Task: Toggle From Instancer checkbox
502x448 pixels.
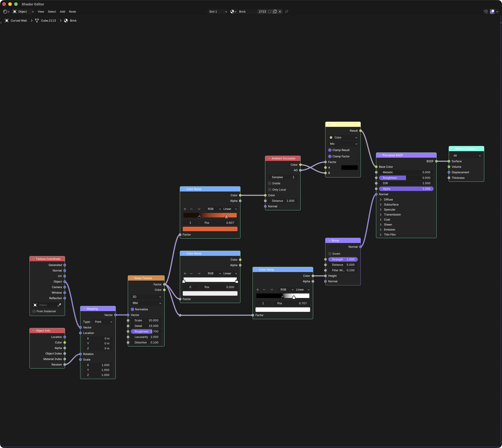Action: coord(34,311)
